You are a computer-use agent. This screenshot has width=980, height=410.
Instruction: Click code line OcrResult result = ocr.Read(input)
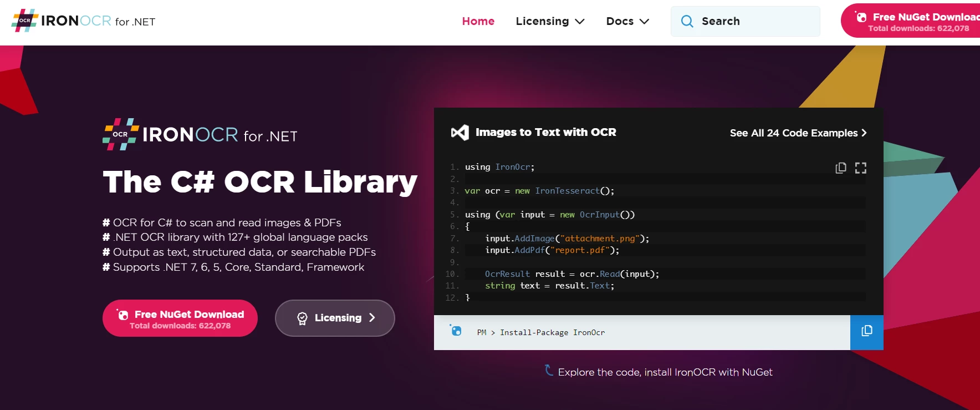pyautogui.click(x=572, y=274)
